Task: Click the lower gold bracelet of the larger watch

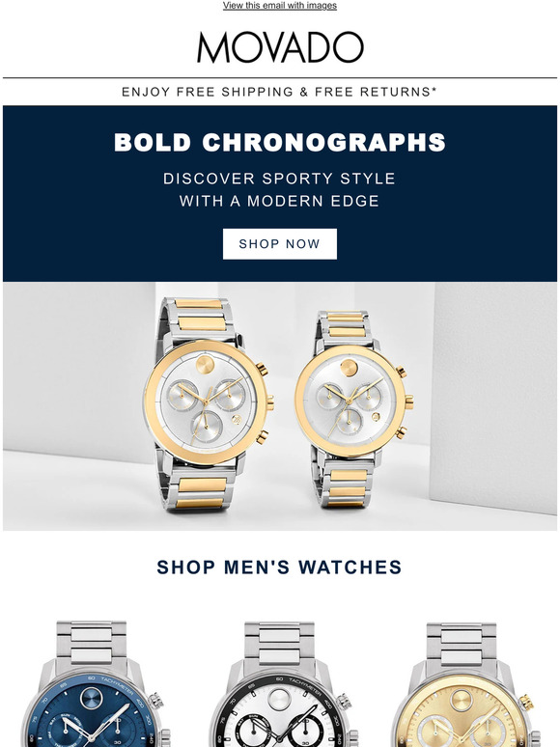Action: [202, 490]
